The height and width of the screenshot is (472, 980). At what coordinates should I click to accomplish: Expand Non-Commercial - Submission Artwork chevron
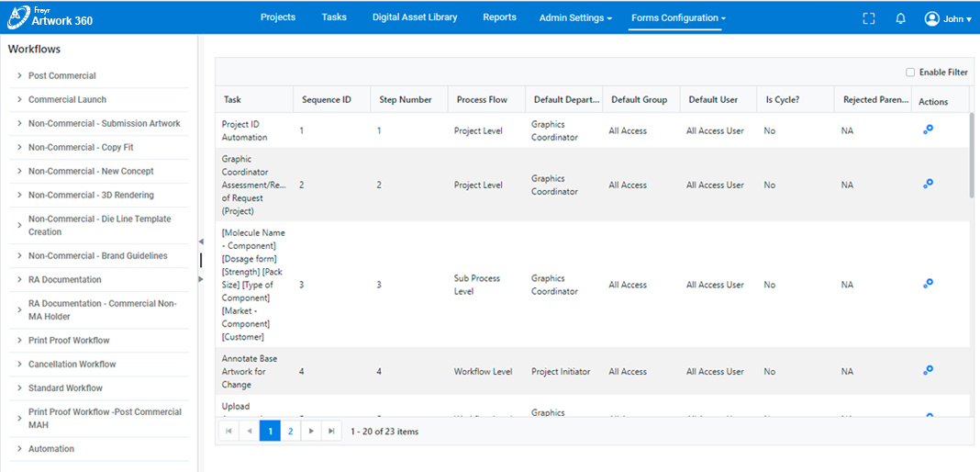20,123
